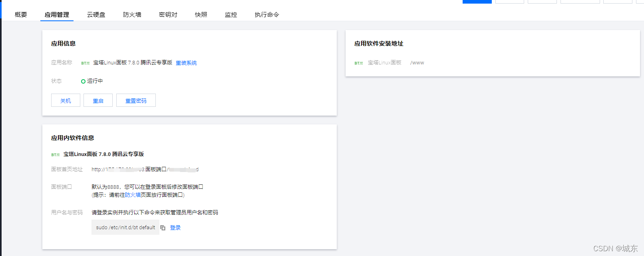Screen dimensions: 644x256
Task: Go to the 密钥对 tab
Action: [168, 14]
